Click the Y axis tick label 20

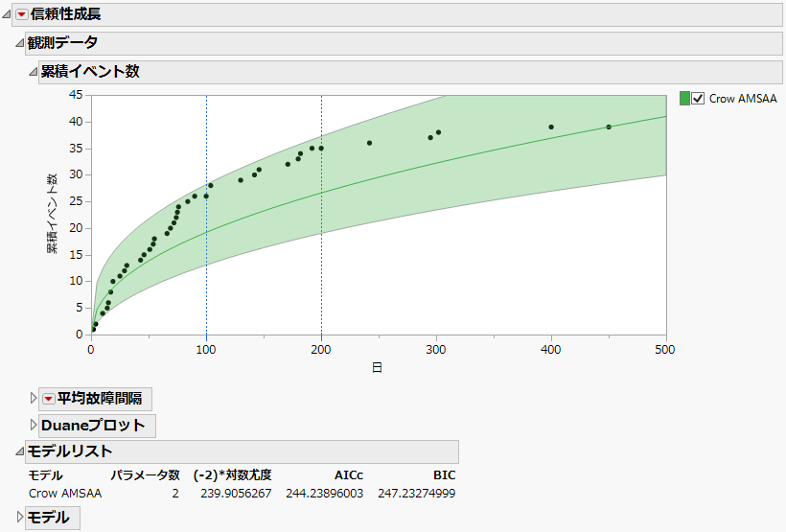(76, 228)
